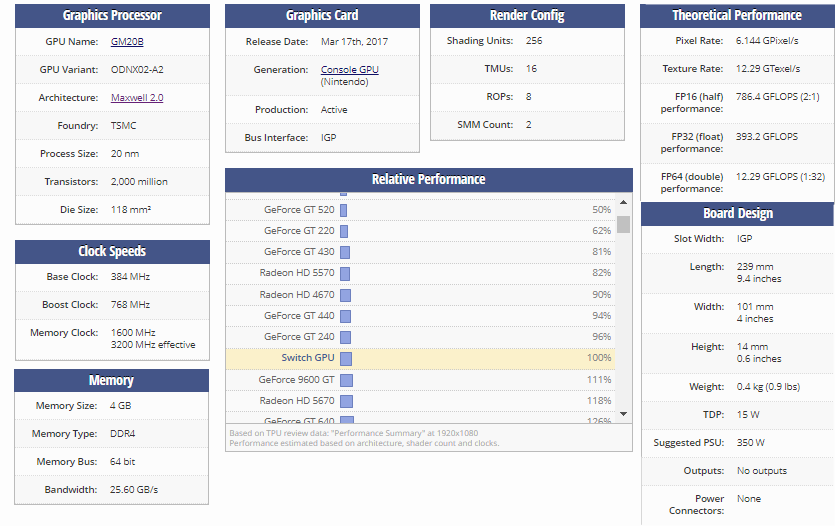Click the GeForce 9600 GT entry
Viewport: 835px width, 526px height.
[296, 380]
